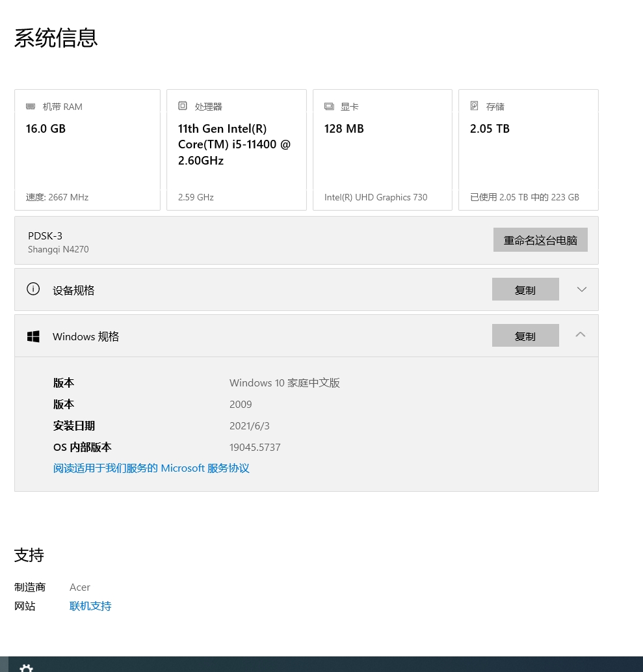
Task: Click the 支持 section heading
Action: coord(29,555)
